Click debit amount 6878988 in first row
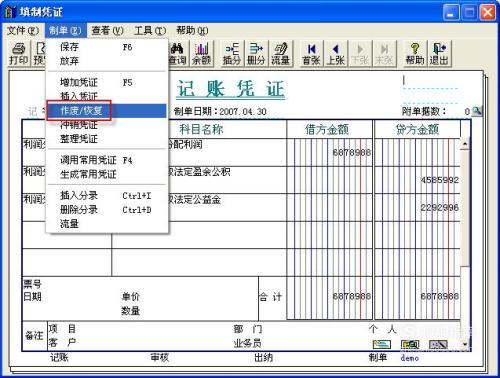The width and height of the screenshot is (500, 378). (351, 153)
